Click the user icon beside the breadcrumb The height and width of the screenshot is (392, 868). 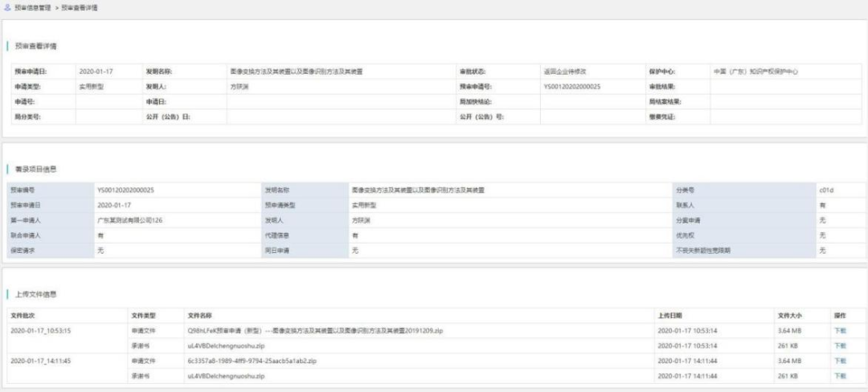(7, 6)
